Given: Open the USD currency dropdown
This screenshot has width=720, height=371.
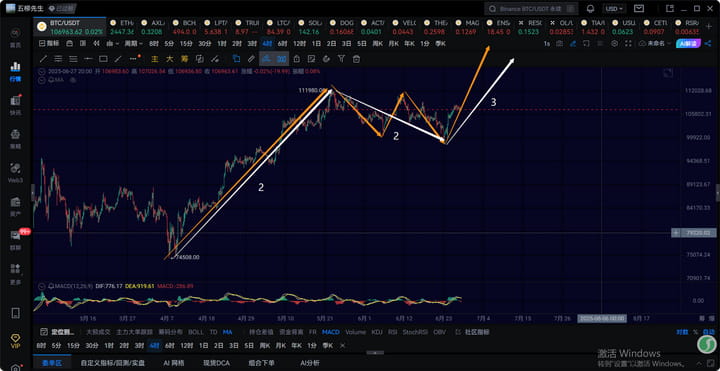Looking at the screenshot, I should pyautogui.click(x=614, y=9).
